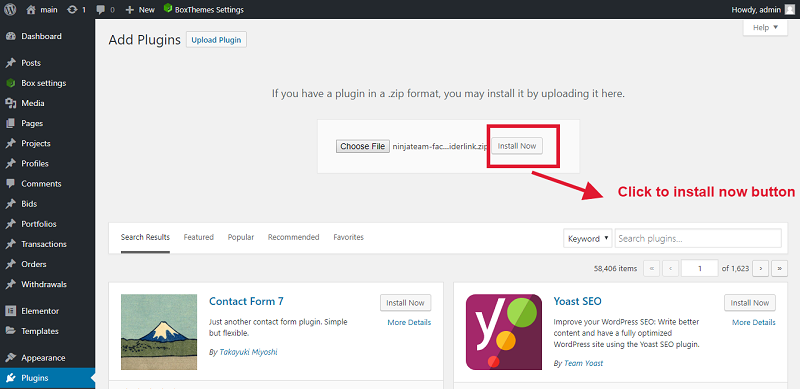Open the Withdrawals menu item

tap(47, 285)
